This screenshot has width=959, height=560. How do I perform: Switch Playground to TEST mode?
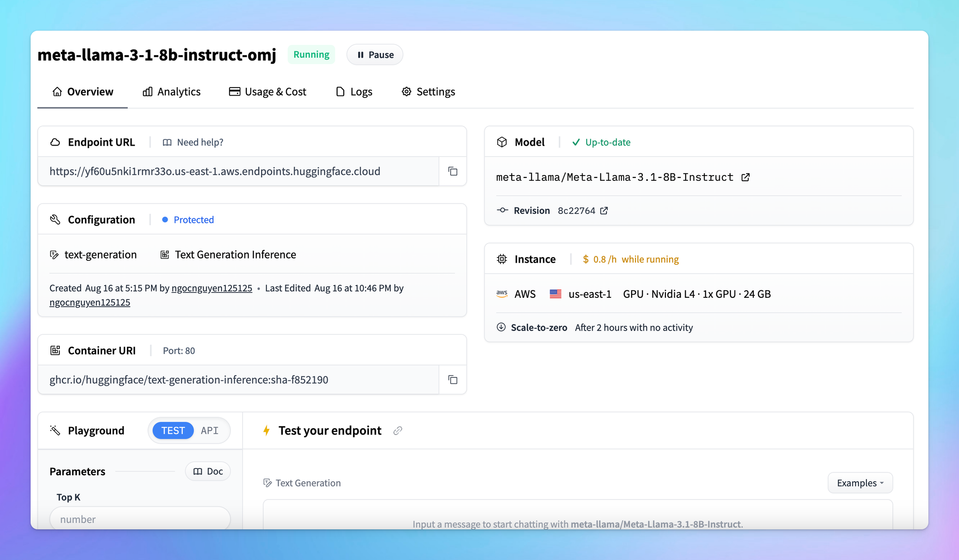[x=173, y=431]
